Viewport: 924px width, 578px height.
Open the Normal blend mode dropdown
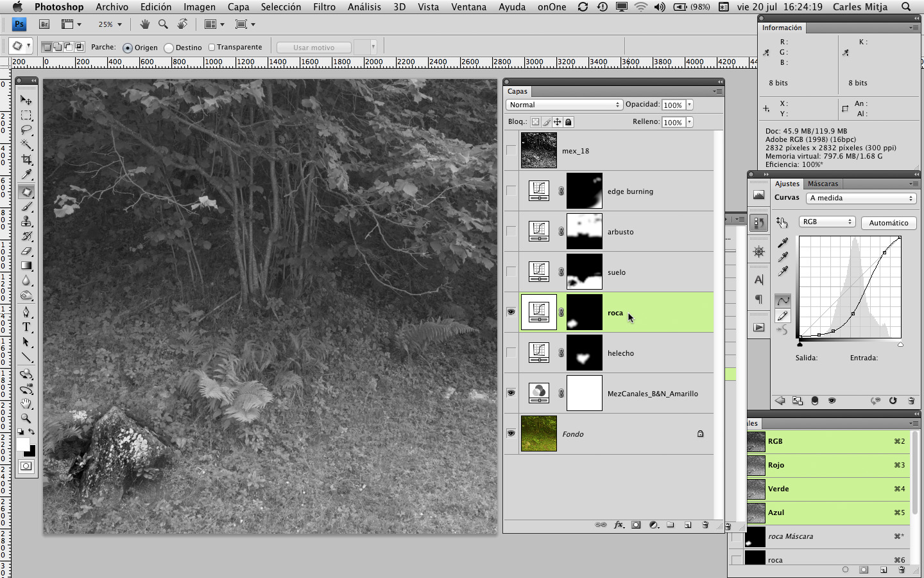point(563,105)
